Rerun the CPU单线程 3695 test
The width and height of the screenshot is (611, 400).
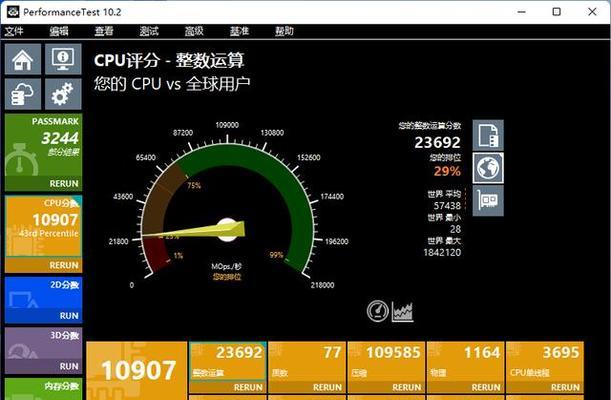(565, 387)
